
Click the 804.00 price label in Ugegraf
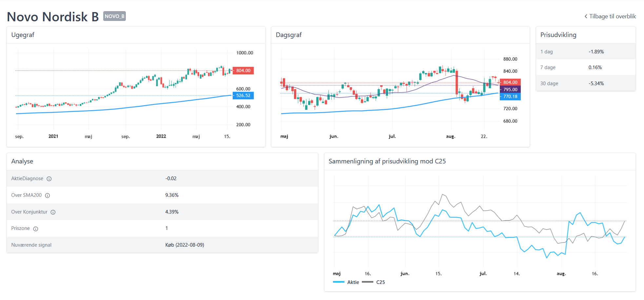coord(243,70)
